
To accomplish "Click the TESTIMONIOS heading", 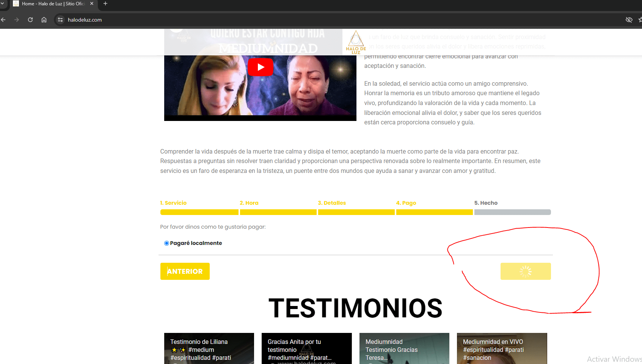I will (x=355, y=308).
